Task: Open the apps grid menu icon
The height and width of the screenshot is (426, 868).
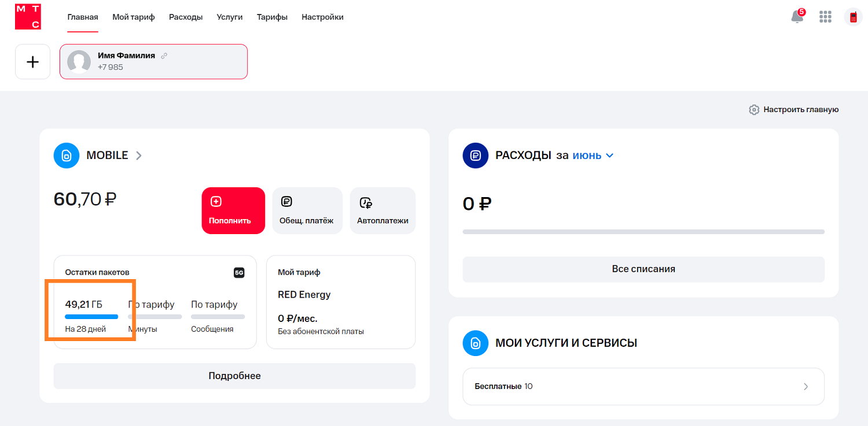Action: (825, 17)
